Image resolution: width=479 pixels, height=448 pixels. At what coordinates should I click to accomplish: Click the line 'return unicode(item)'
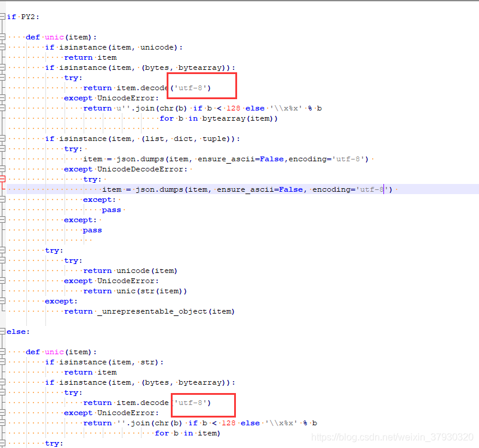pos(130,271)
